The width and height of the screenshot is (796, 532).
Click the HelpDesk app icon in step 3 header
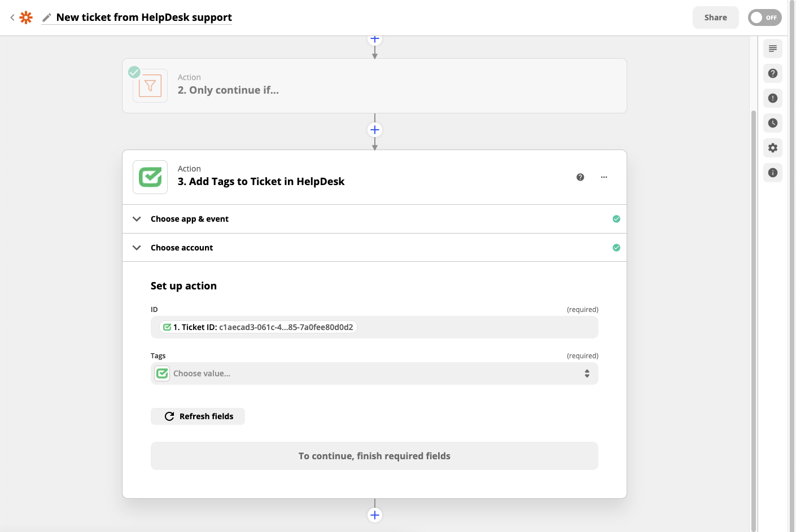pyautogui.click(x=150, y=177)
